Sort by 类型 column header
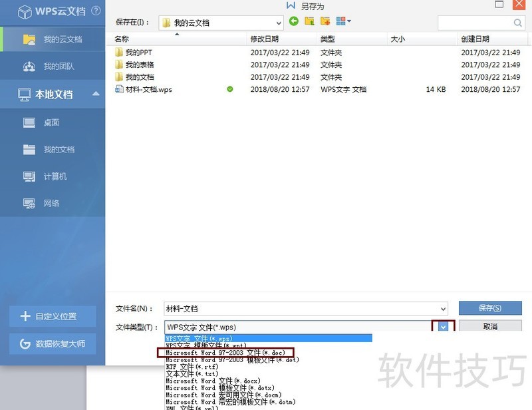The width and height of the screenshot is (532, 410). 352,39
